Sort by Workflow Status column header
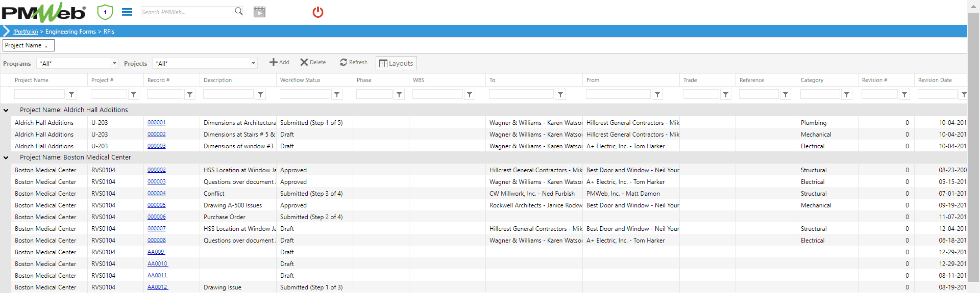The width and height of the screenshot is (980, 293). pyautogui.click(x=300, y=80)
